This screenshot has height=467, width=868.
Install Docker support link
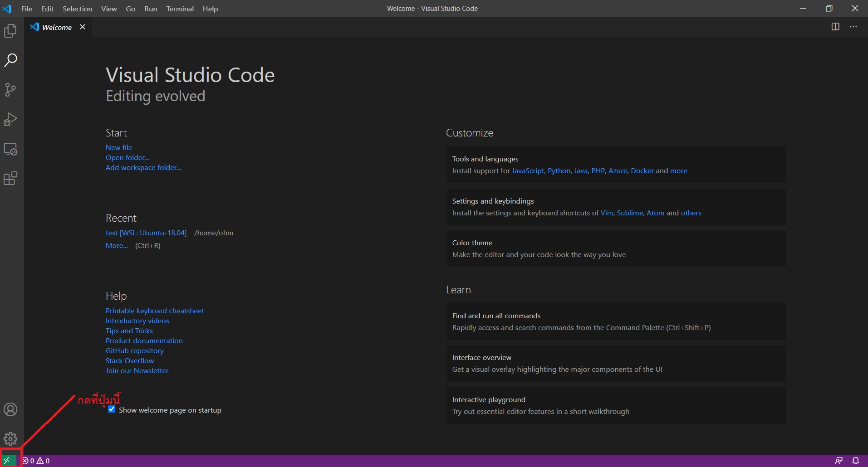click(x=642, y=171)
